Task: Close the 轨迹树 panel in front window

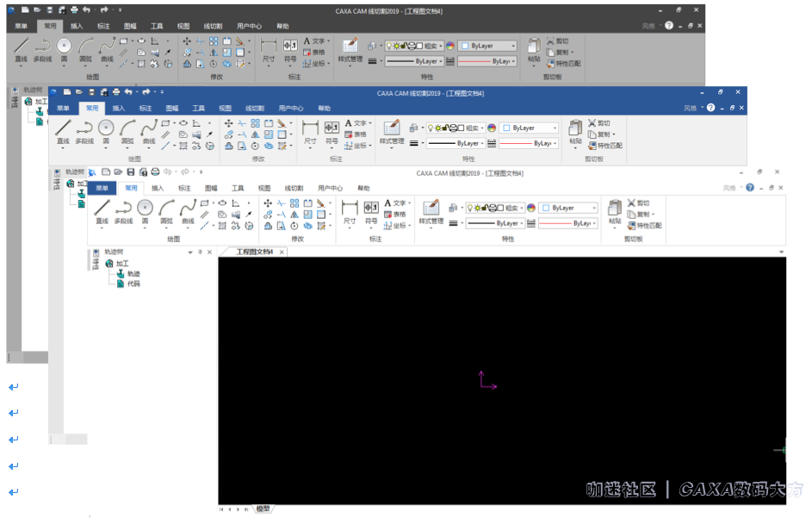Action: tap(210, 253)
